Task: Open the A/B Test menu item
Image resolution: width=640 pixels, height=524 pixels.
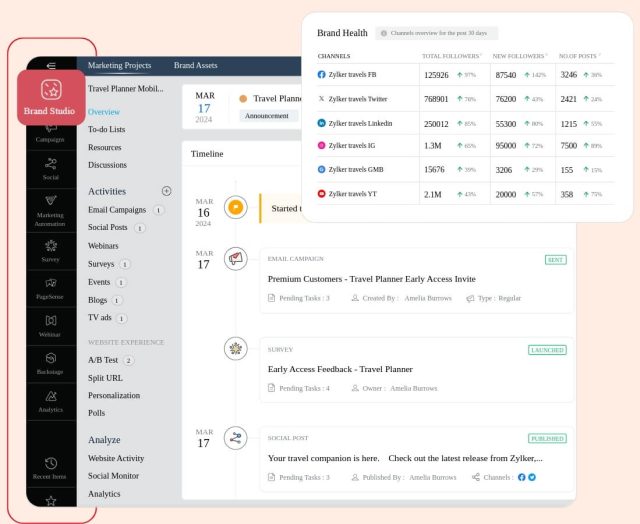Action: (x=104, y=360)
